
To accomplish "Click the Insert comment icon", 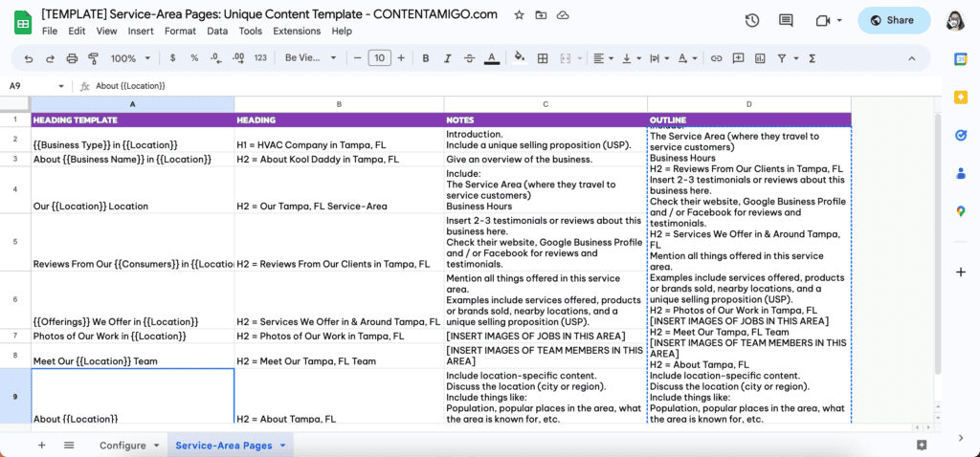I will tap(738, 58).
